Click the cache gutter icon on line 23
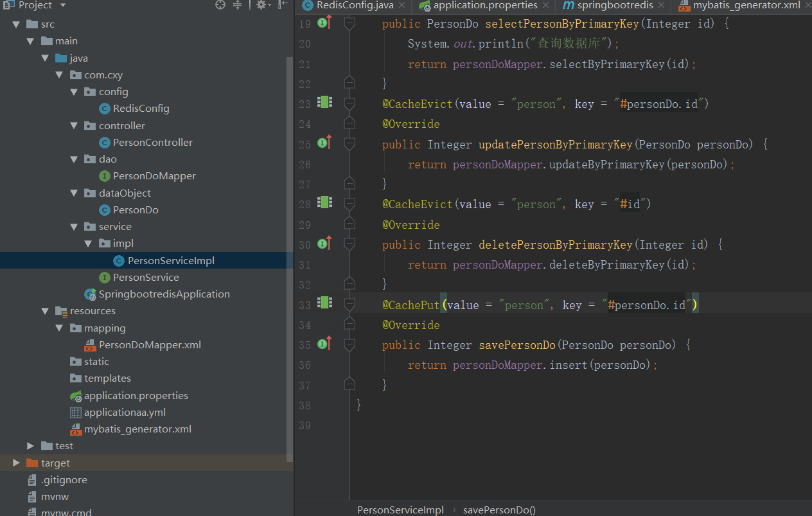 click(325, 103)
